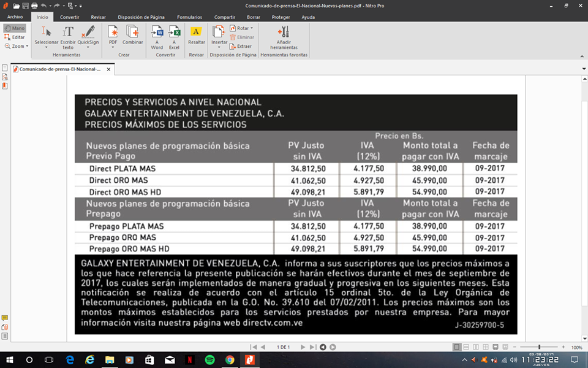Click the Escribir texto tool
The height and width of the screenshot is (368, 588).
point(68,36)
